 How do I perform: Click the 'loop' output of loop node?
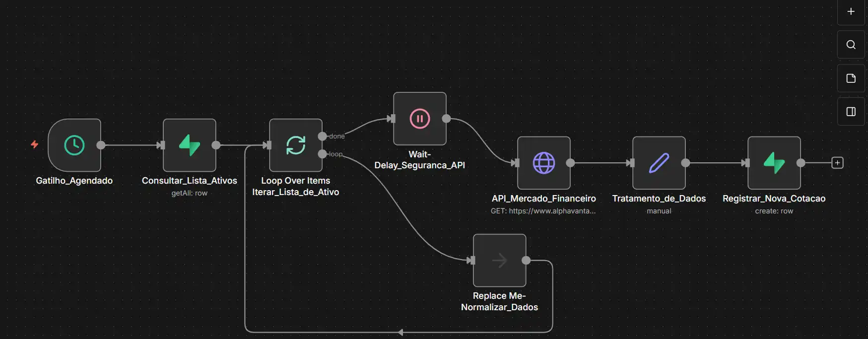[323, 154]
